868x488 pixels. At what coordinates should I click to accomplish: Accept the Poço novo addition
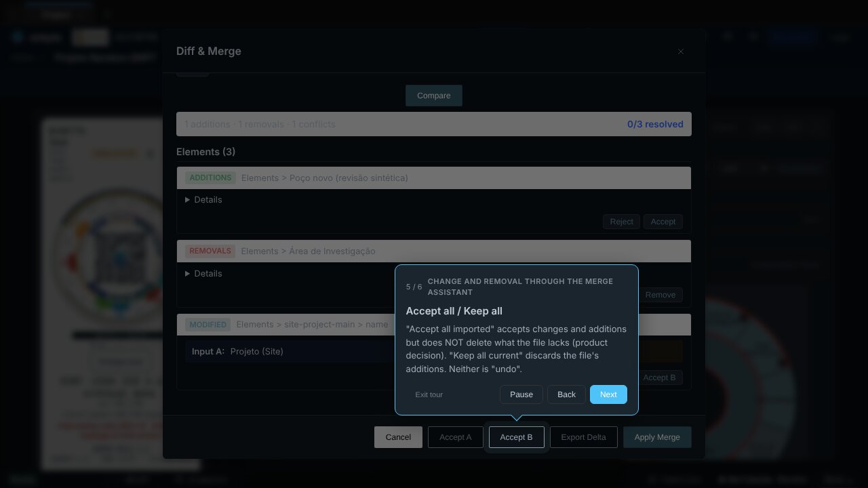click(x=663, y=222)
